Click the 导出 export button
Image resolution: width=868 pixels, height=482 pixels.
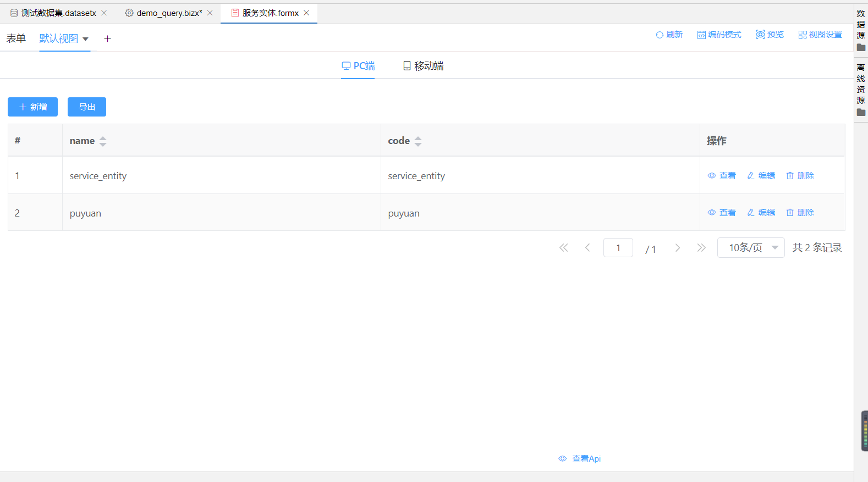87,107
